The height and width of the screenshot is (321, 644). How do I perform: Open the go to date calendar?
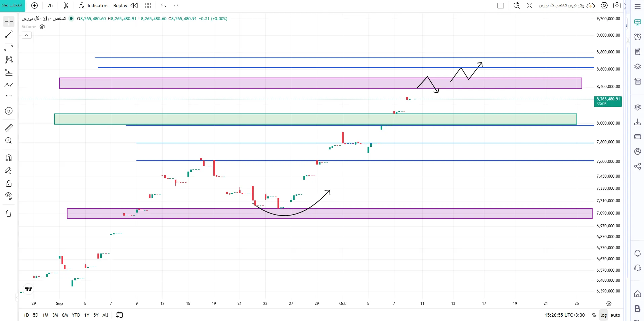pyautogui.click(x=119, y=315)
